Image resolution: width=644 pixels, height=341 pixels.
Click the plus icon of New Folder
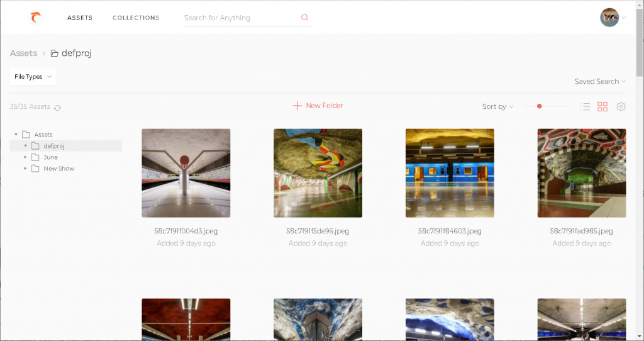pos(297,106)
